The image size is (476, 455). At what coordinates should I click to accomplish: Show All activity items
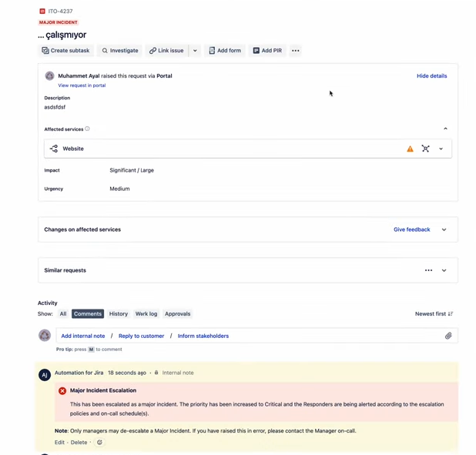click(63, 314)
